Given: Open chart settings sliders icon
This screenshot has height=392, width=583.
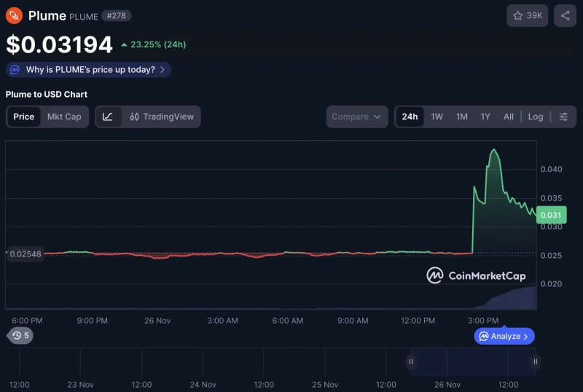Looking at the screenshot, I should click(x=563, y=117).
